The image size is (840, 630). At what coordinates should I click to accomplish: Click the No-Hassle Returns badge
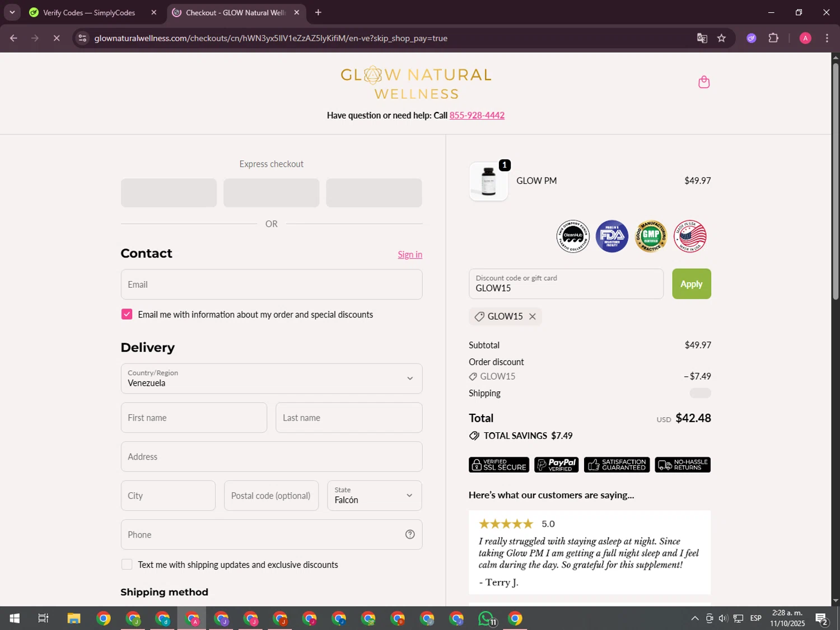point(683,465)
